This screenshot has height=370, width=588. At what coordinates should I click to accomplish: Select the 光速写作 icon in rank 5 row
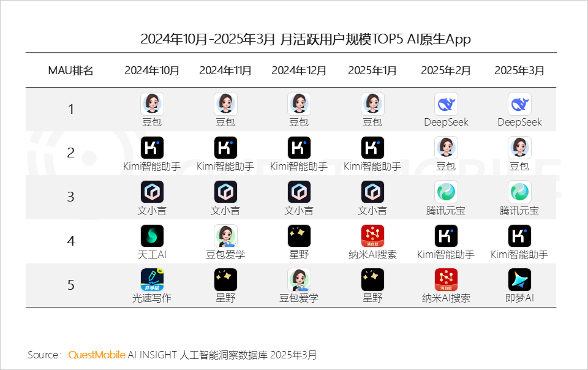[151, 279]
